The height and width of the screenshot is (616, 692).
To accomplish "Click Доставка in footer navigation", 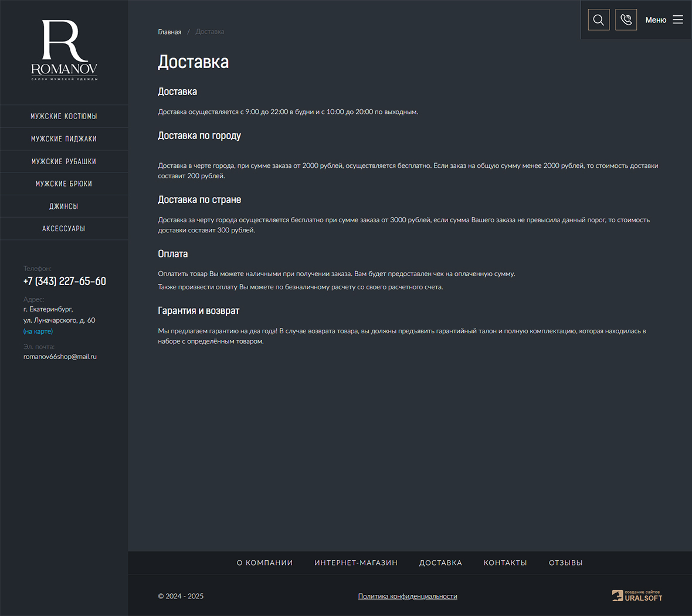I will [440, 563].
